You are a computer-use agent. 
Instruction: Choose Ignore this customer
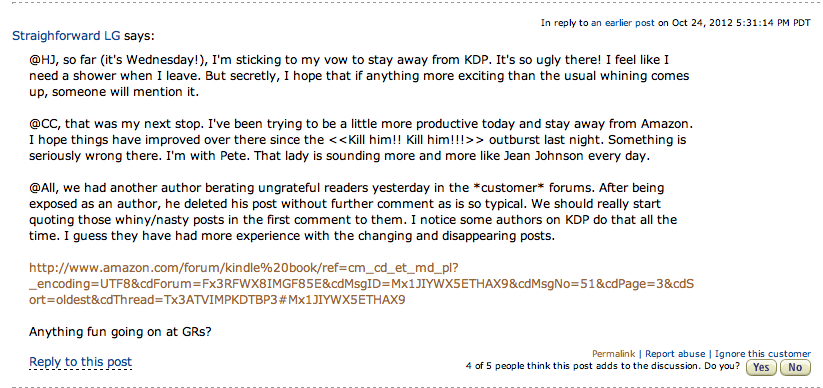pyautogui.click(x=763, y=354)
